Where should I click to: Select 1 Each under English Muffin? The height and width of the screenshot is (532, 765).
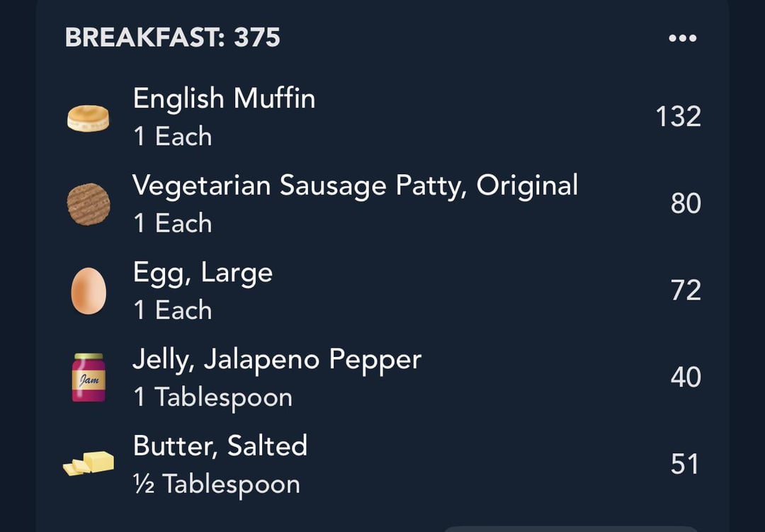(173, 136)
